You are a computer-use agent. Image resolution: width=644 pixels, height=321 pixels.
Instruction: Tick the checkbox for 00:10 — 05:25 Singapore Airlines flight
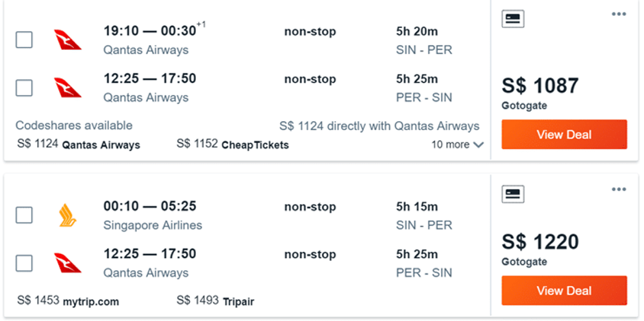coord(24,215)
